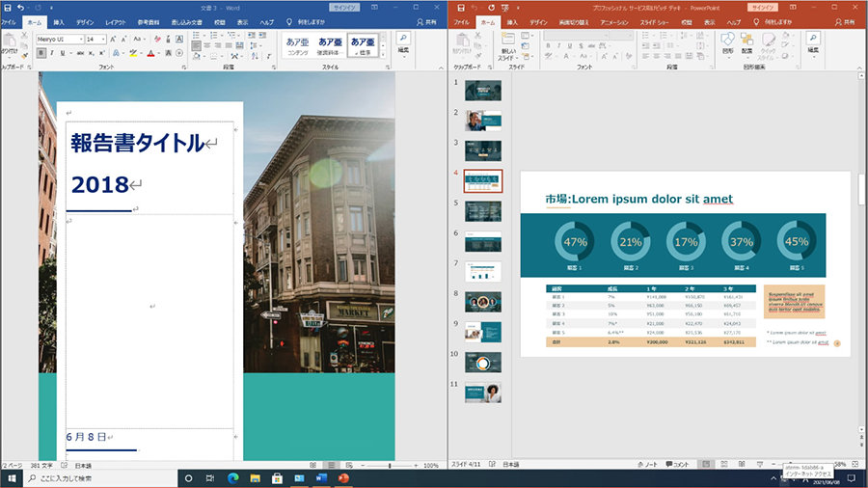Save the PowerPoint presentation
868x488 pixels.
[463, 8]
